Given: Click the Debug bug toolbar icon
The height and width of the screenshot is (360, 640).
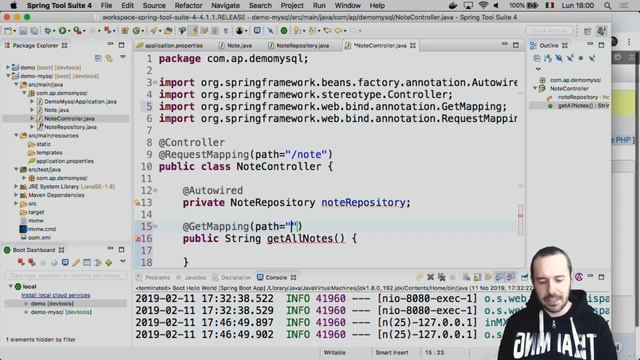Looking at the screenshot, I should (x=48, y=31).
